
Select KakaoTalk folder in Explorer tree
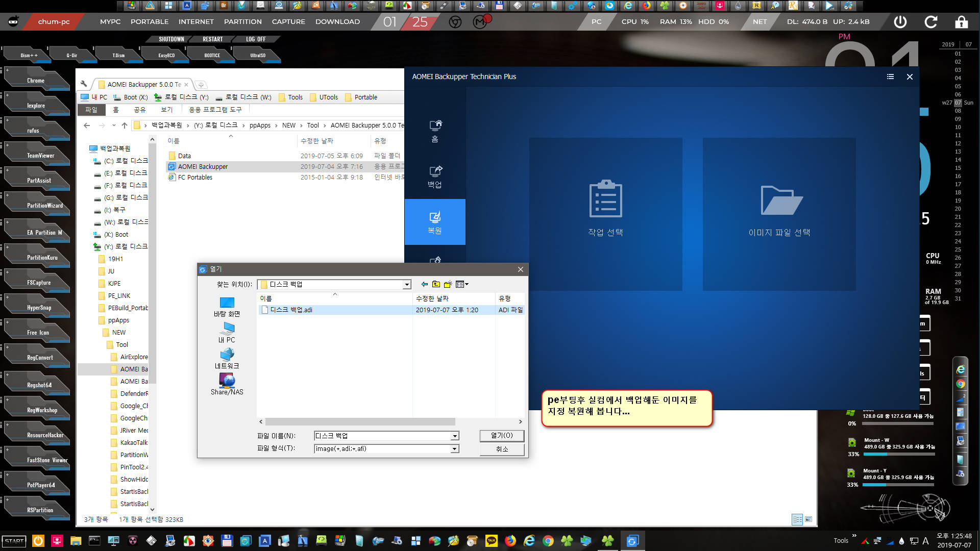click(133, 442)
